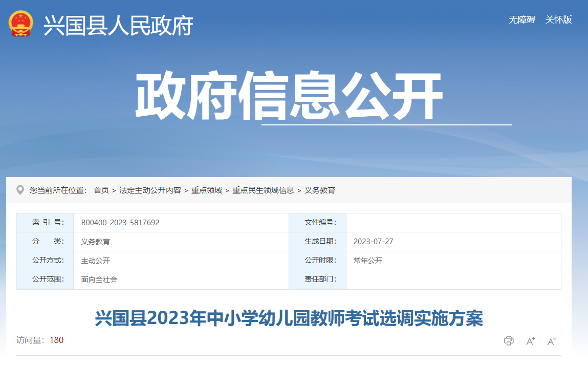588x366 pixels.
Task: Click the 生成日期 value 2023-07-27
Action: click(373, 242)
